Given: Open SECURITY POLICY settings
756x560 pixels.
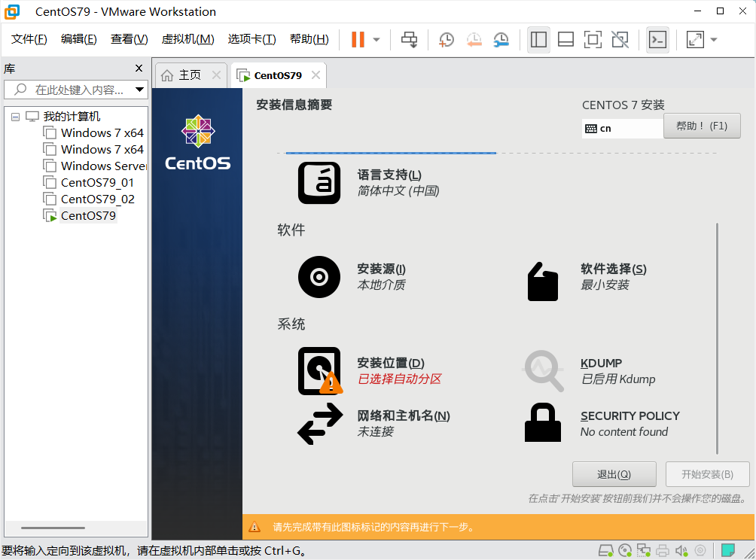Looking at the screenshot, I should [x=602, y=424].
